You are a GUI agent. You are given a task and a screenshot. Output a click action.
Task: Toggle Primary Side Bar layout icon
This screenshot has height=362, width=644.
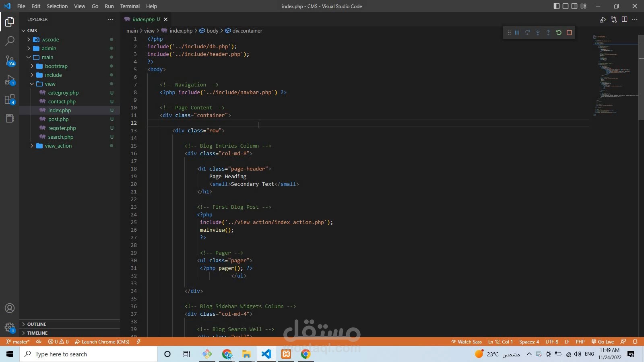557,6
